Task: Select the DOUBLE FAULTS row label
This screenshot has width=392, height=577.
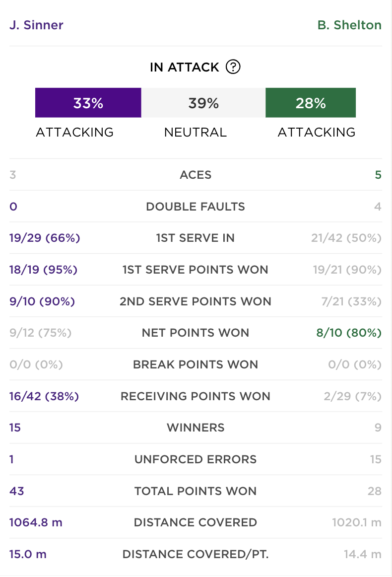Action: 196,207
